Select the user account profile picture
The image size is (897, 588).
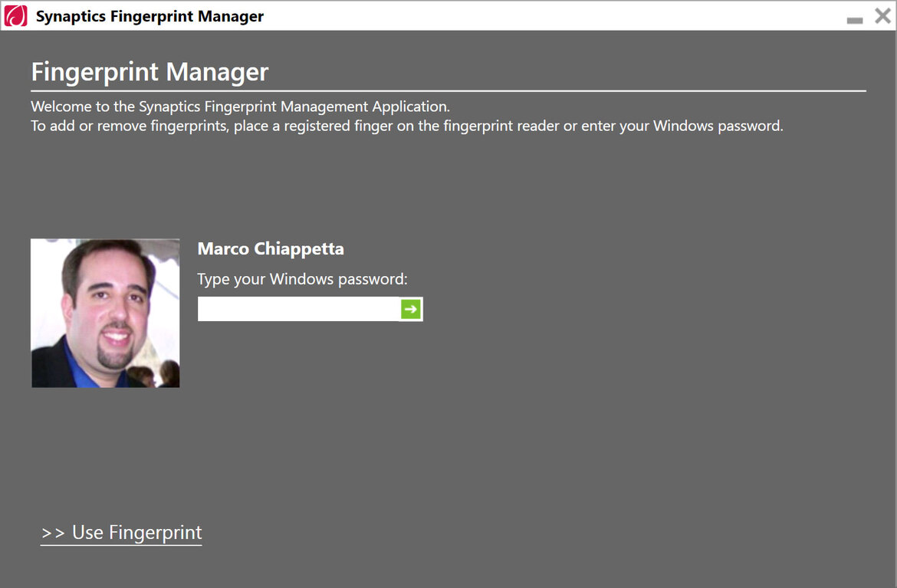pyautogui.click(x=105, y=313)
